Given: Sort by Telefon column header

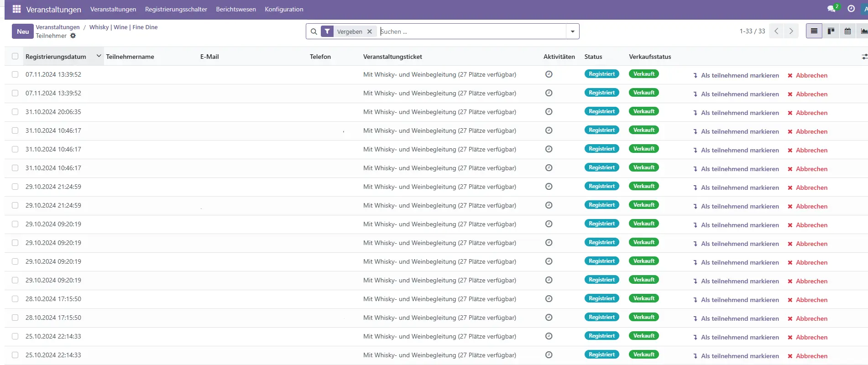Looking at the screenshot, I should pos(320,57).
